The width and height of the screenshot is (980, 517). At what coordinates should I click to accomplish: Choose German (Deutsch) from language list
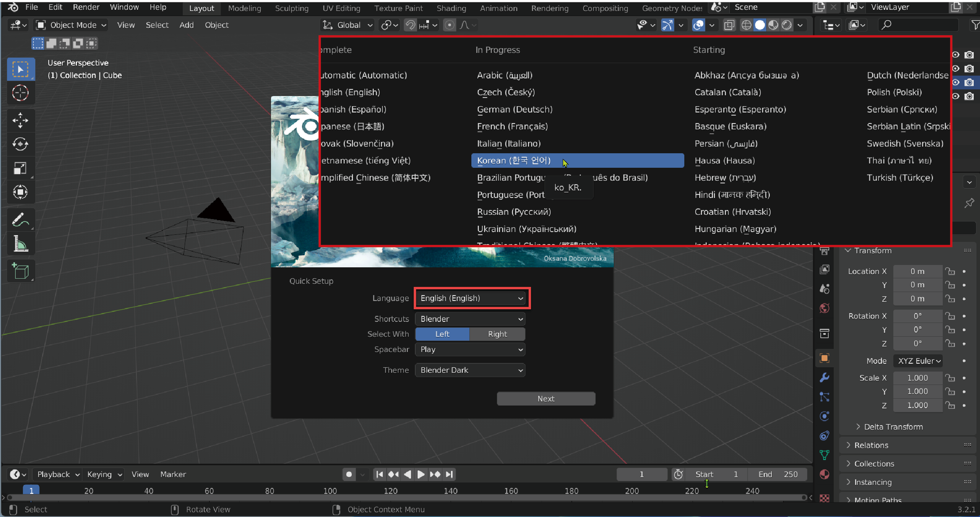pyautogui.click(x=515, y=109)
